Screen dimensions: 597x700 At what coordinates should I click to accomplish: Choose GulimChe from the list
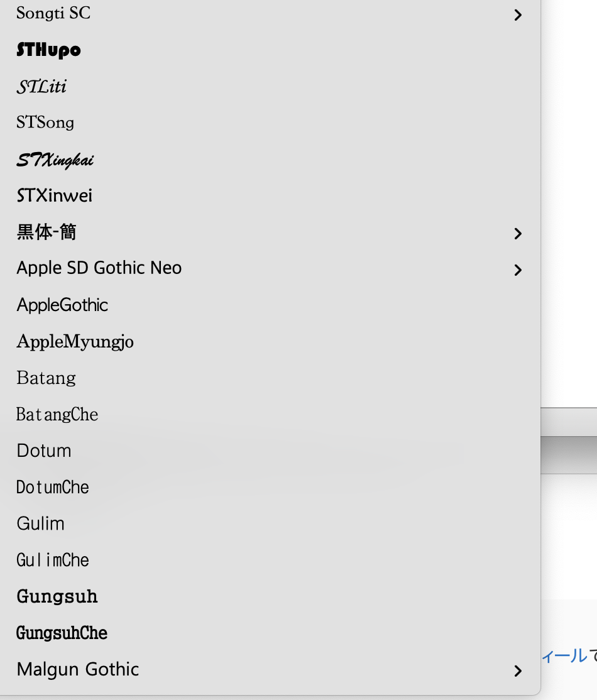53,561
